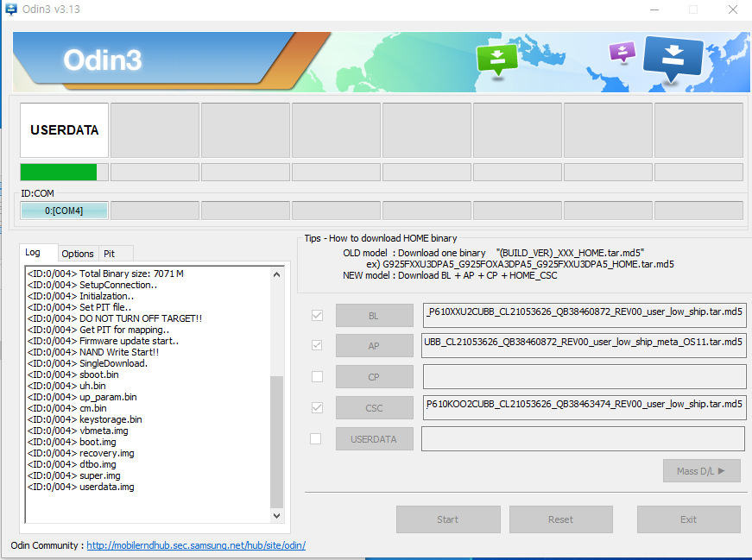The height and width of the screenshot is (560, 752).
Task: Click the AP file path field
Action: pyautogui.click(x=584, y=345)
